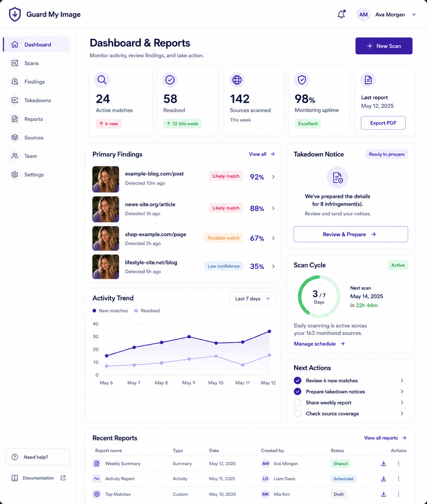The width and height of the screenshot is (427, 504).
Task: Click the Export PDF button
Action: point(383,123)
